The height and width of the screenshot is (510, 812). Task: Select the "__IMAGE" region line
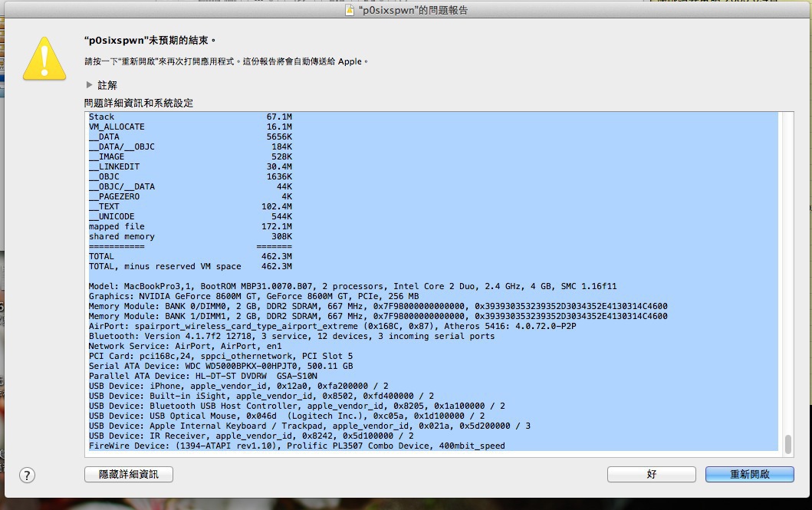190,157
